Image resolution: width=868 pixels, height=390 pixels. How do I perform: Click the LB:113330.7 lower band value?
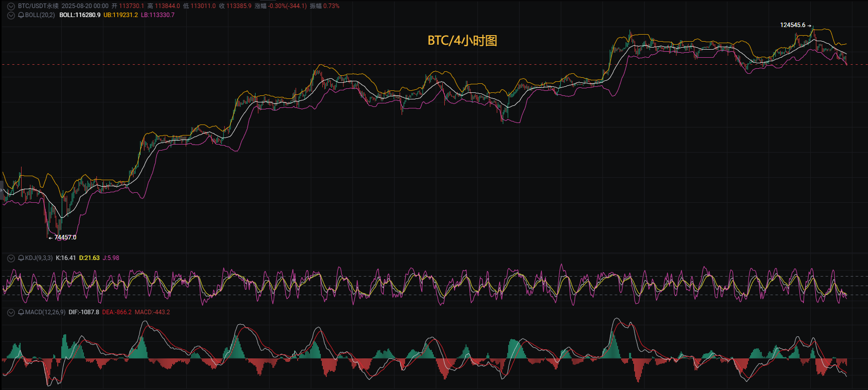(x=158, y=15)
